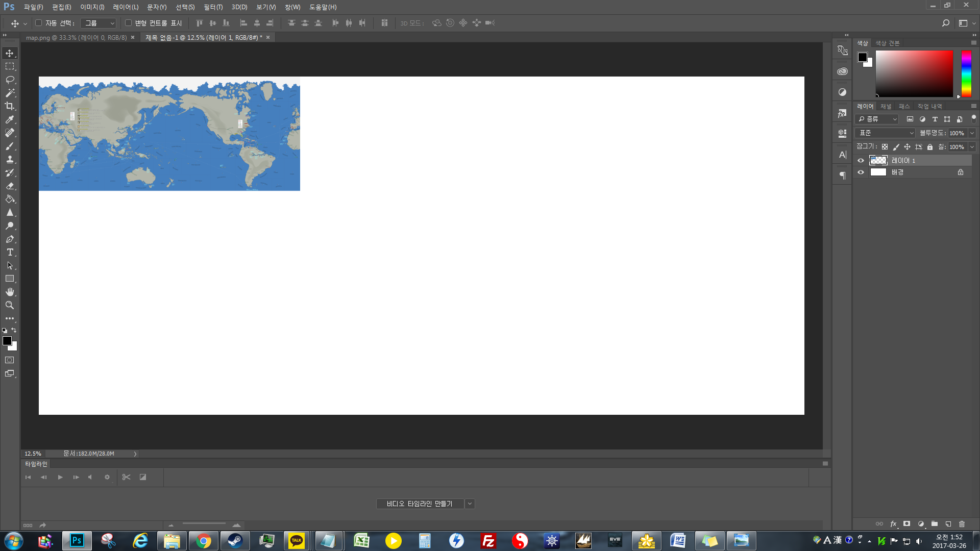Click the create new layer icon

tap(948, 524)
